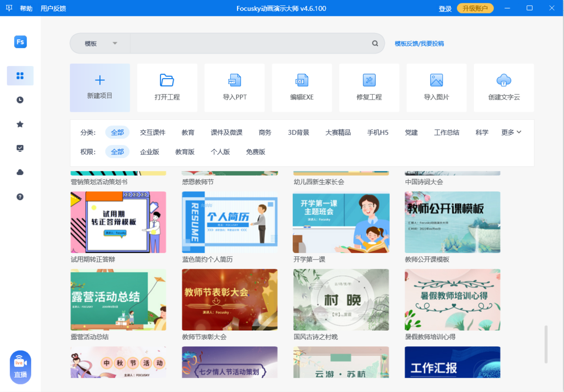Open 开学第一课 template thumbnail
This screenshot has height=392, width=564.
click(x=341, y=222)
